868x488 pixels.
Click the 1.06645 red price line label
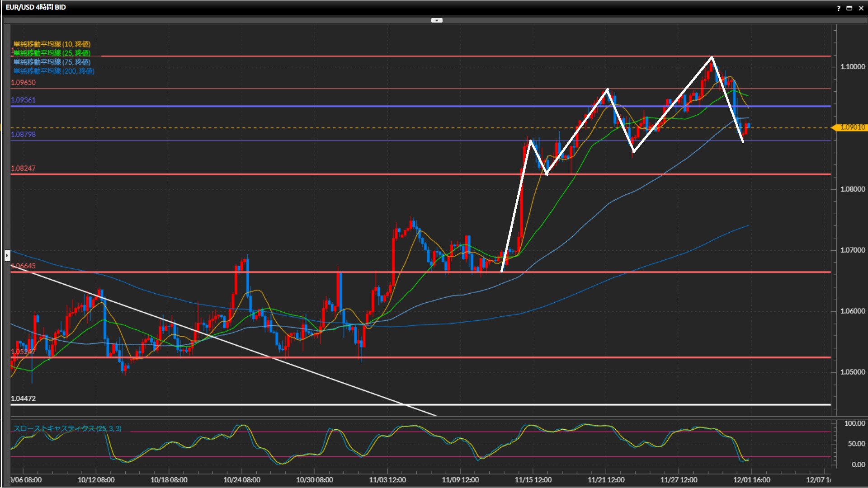point(24,266)
